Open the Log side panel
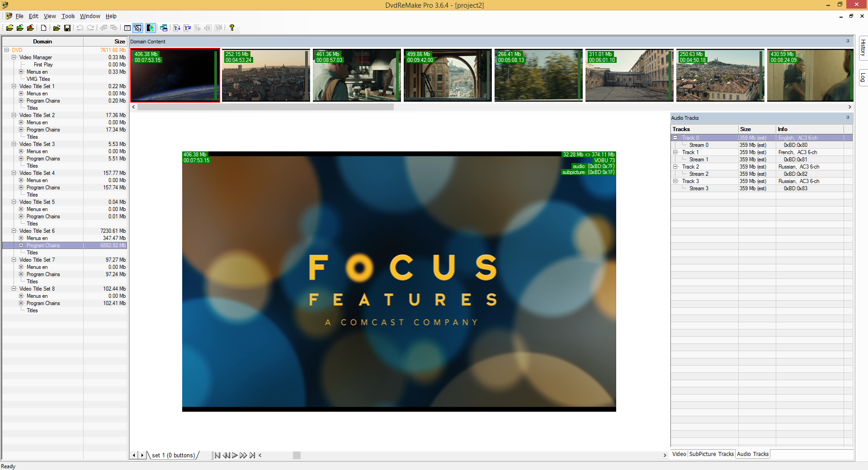This screenshot has width=868, height=470. 863,78
